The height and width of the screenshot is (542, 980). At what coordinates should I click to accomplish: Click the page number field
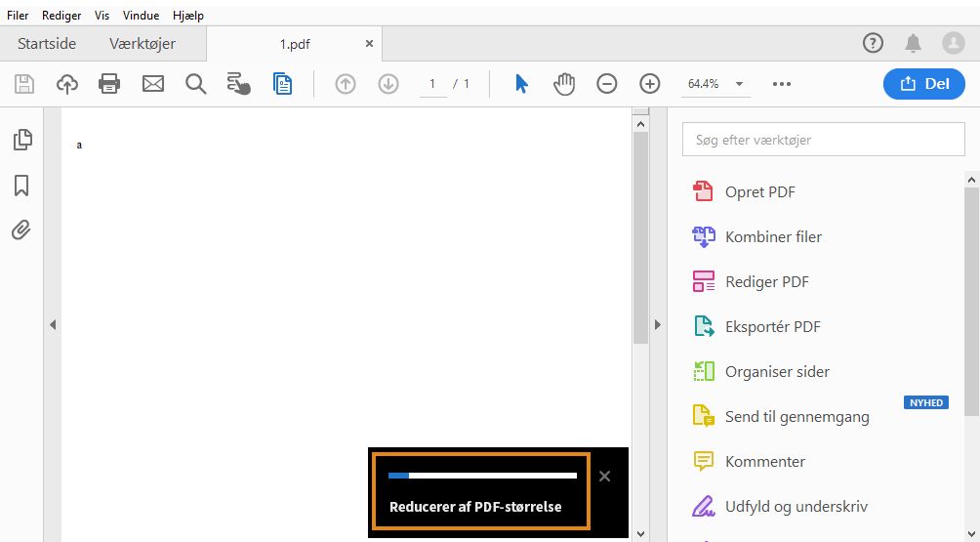(x=432, y=84)
